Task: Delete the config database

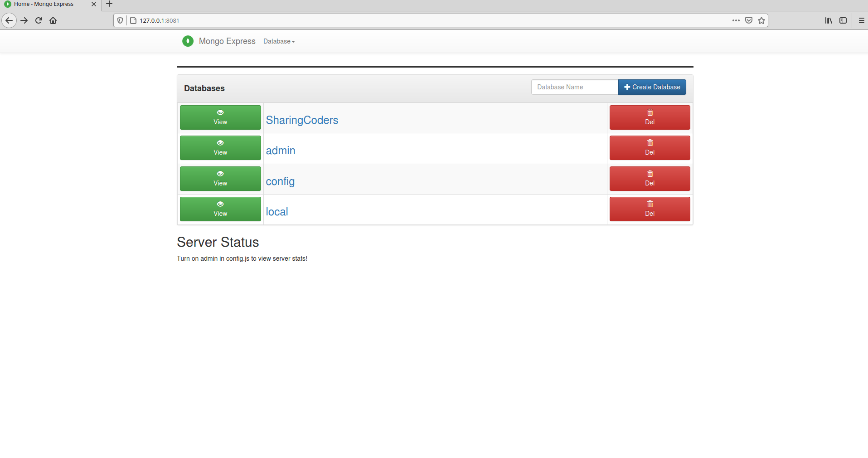Action: pyautogui.click(x=650, y=179)
